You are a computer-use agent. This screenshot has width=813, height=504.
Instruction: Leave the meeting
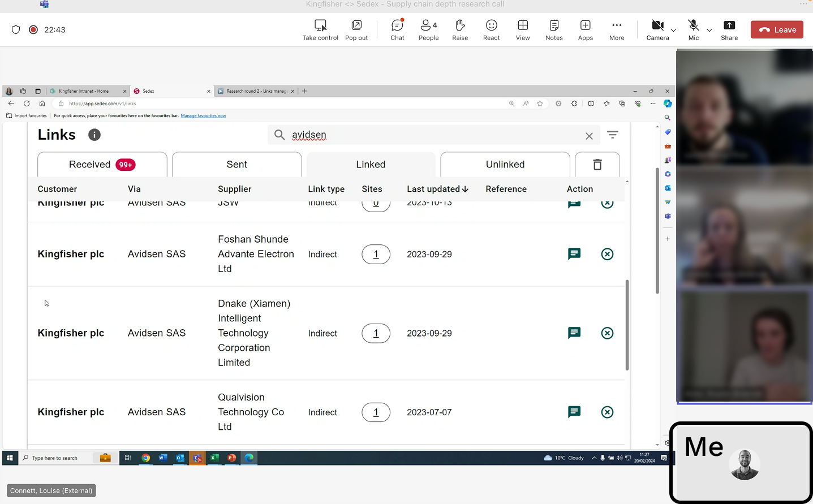pos(777,29)
